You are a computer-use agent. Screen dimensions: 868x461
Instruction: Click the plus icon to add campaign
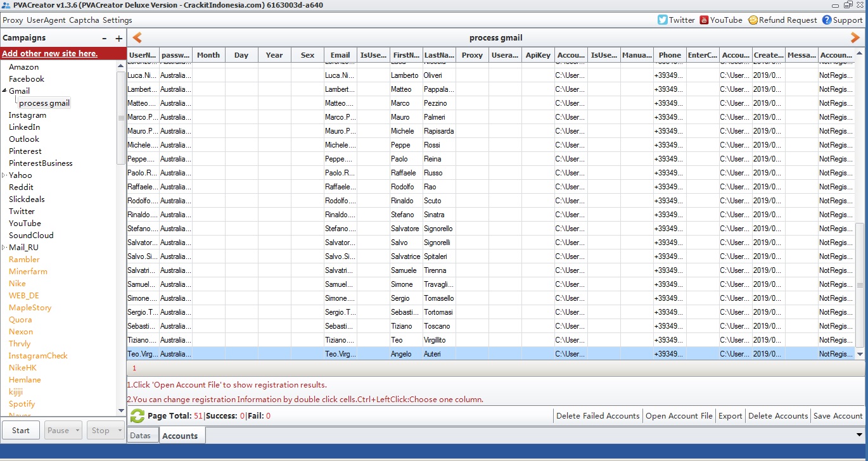coord(118,39)
